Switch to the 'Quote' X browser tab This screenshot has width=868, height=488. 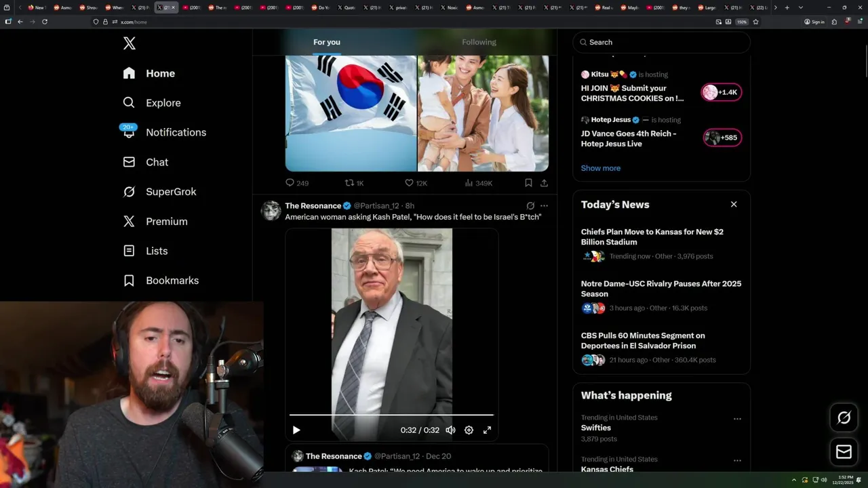point(346,7)
